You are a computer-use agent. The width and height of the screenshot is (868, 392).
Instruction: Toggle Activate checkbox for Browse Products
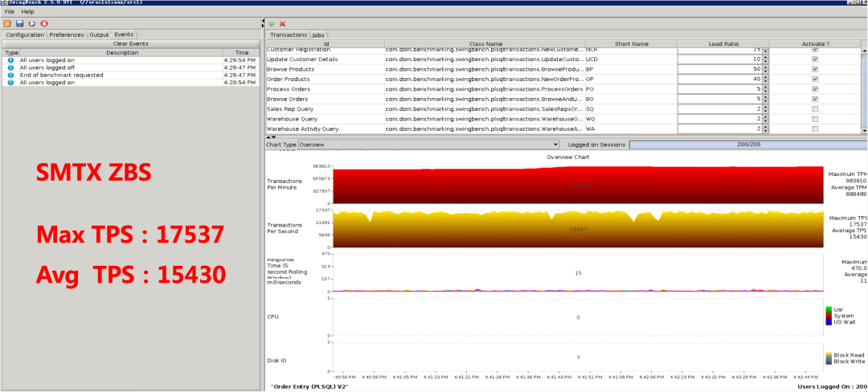(x=815, y=69)
